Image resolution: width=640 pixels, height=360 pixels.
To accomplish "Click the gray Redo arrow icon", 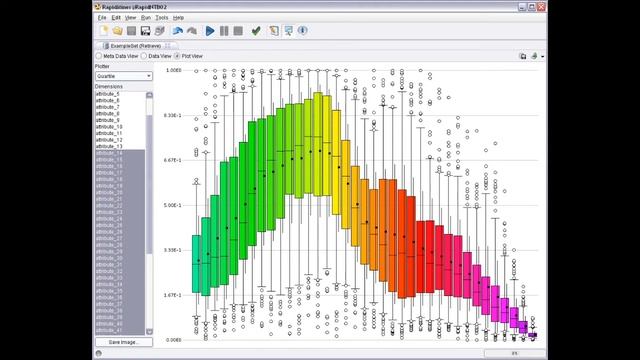I will coord(192,31).
